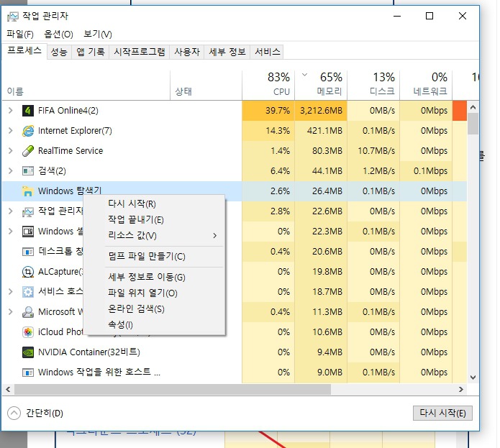Click the vertical scrollbar down arrow
The width and height of the screenshot is (500, 448).
pyautogui.click(x=473, y=378)
